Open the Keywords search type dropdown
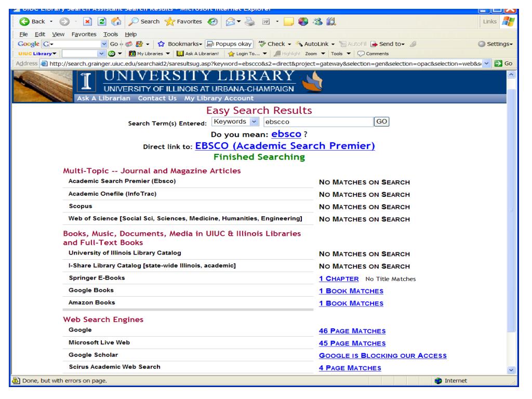The width and height of the screenshot is (532, 399). 235,122
